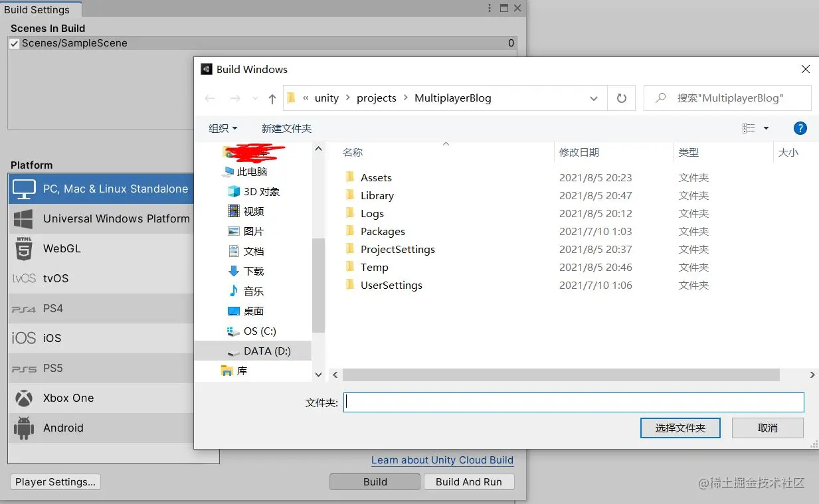The width and height of the screenshot is (819, 504).
Task: Expand the view options dropdown arrow
Action: click(766, 128)
